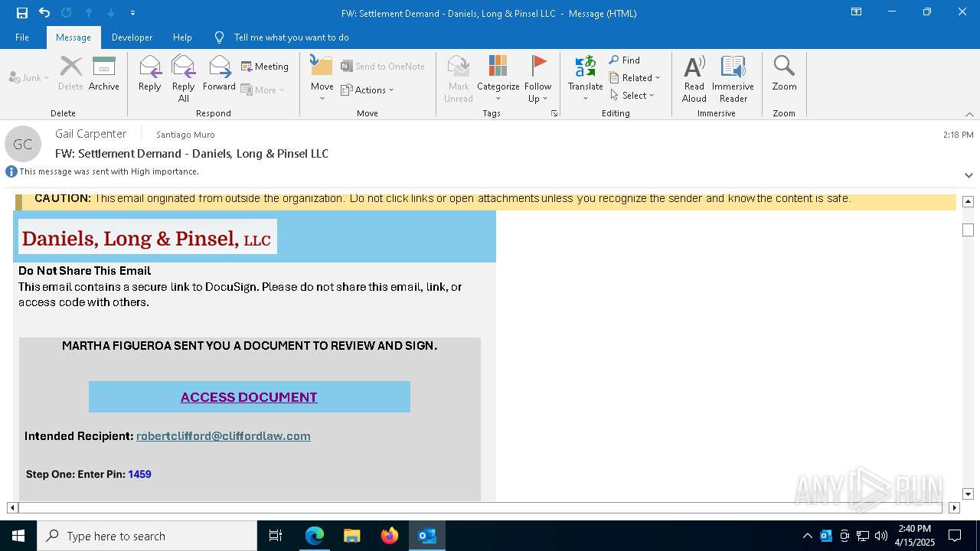Screen dimensions: 980x551
Task: Reply to the sender
Action: coord(150,73)
